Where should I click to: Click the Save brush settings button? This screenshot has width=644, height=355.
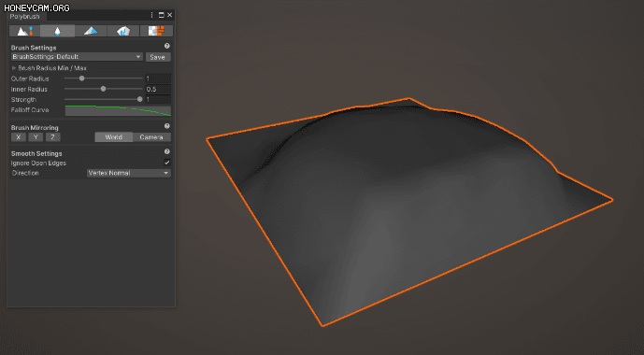(x=158, y=57)
